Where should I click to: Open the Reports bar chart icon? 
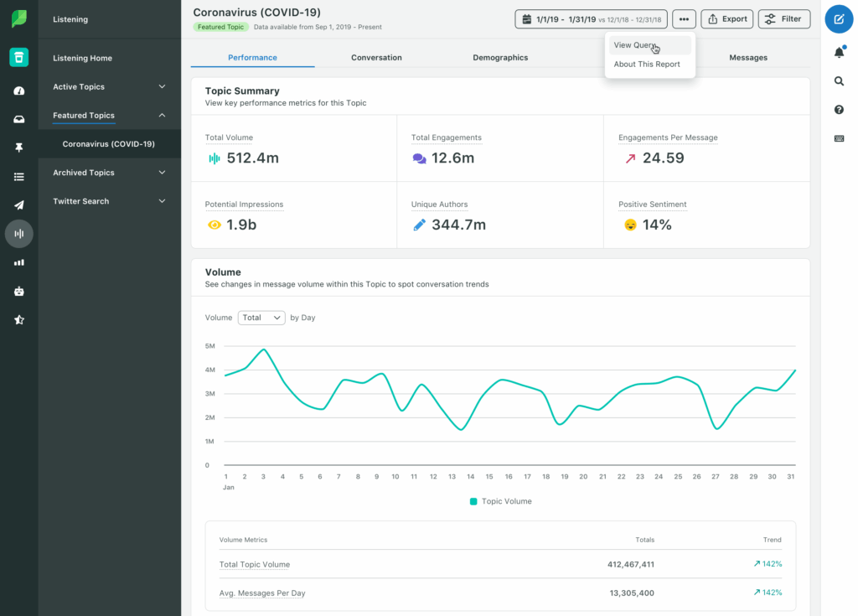[x=18, y=261]
